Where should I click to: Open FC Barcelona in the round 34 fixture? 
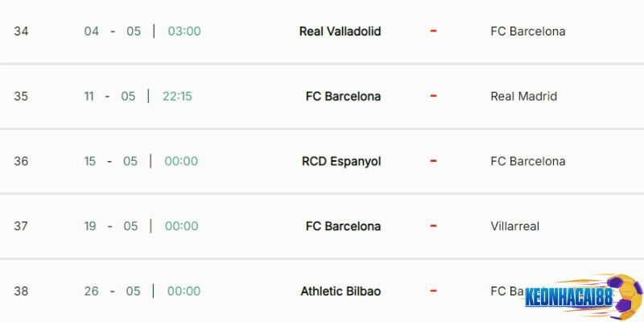pos(527,31)
